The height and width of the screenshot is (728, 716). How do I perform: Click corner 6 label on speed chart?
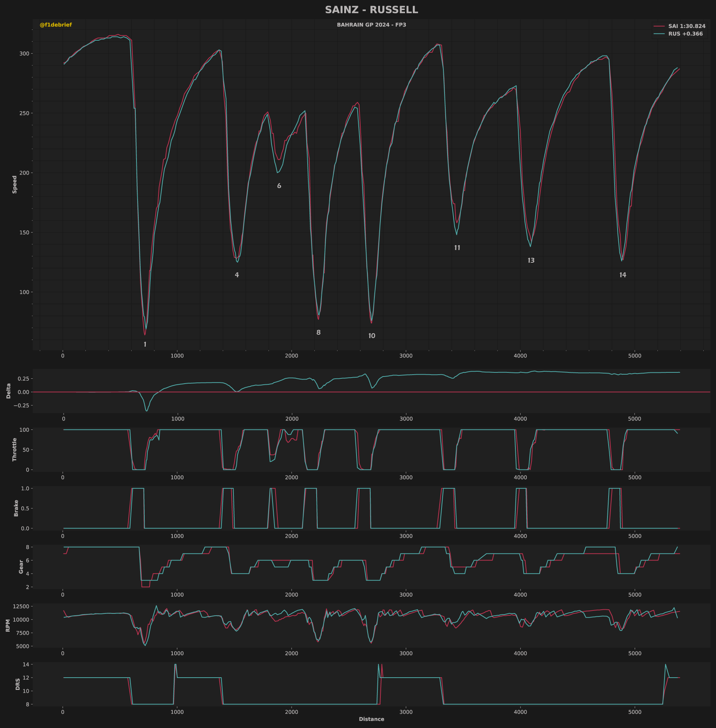coord(279,186)
